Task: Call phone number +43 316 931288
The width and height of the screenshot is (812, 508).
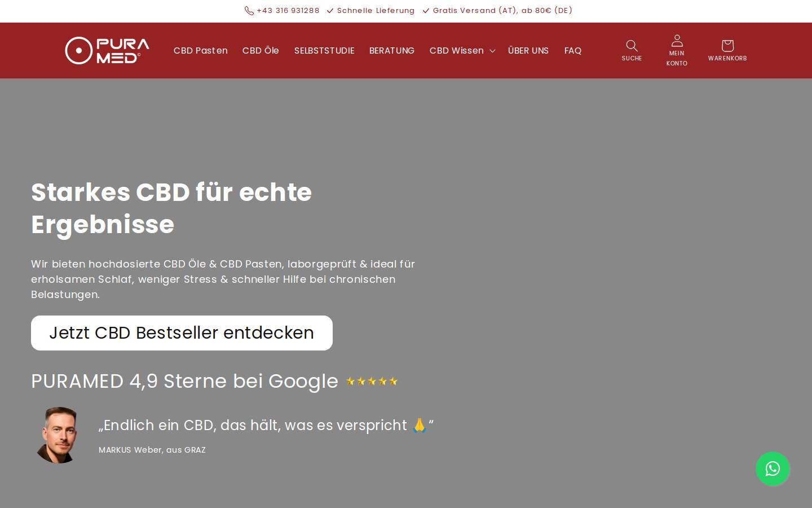Action: [288, 11]
